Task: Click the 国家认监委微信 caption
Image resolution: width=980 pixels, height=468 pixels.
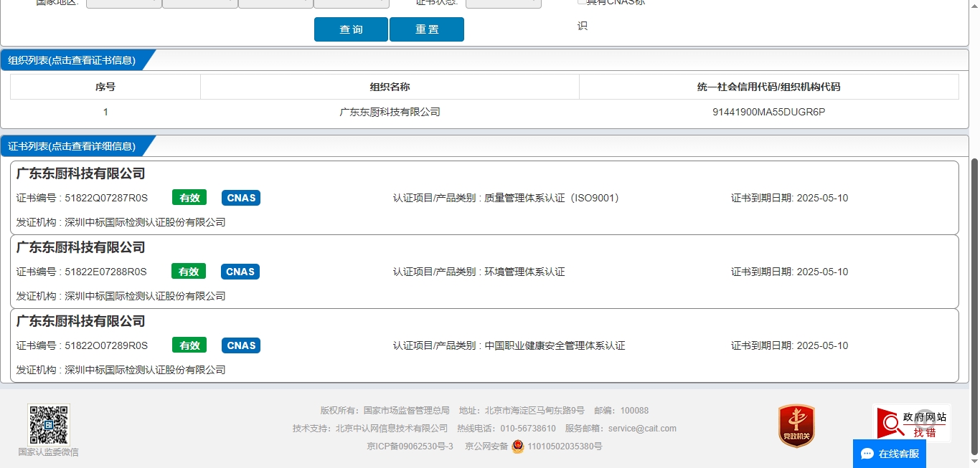Action: [x=49, y=452]
